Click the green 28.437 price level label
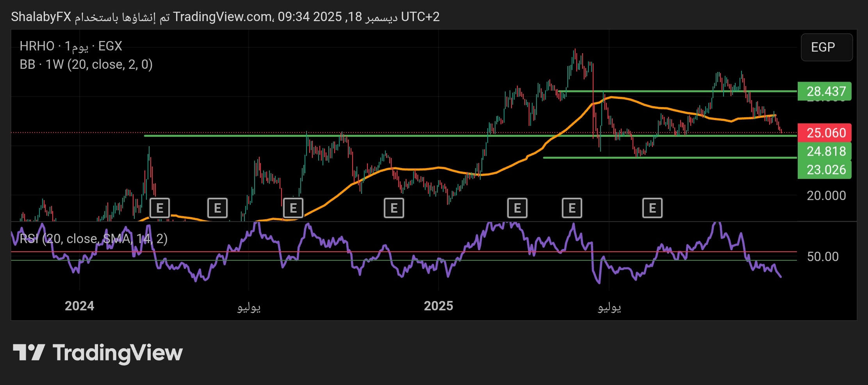The height and width of the screenshot is (385, 868). 825,91
